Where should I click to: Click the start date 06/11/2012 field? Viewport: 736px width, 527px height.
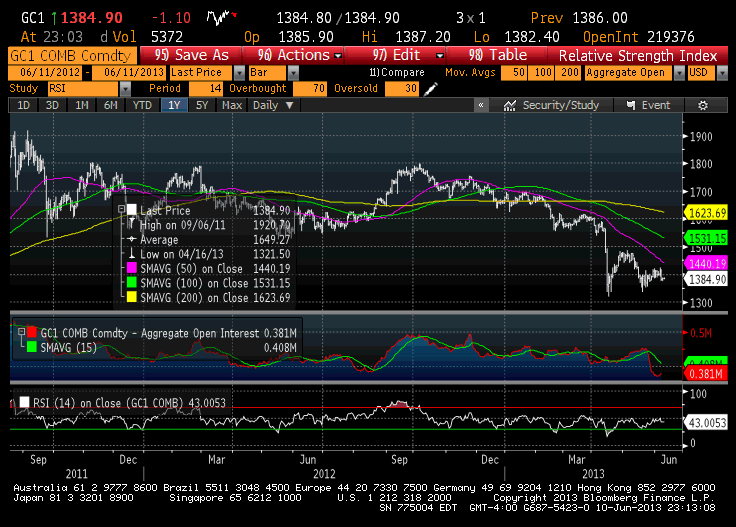[45, 73]
